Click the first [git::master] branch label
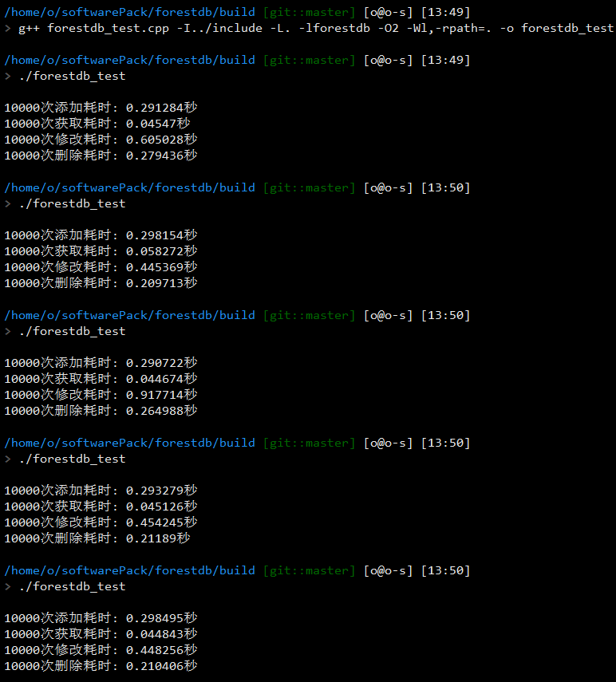616x682 pixels. (x=310, y=12)
